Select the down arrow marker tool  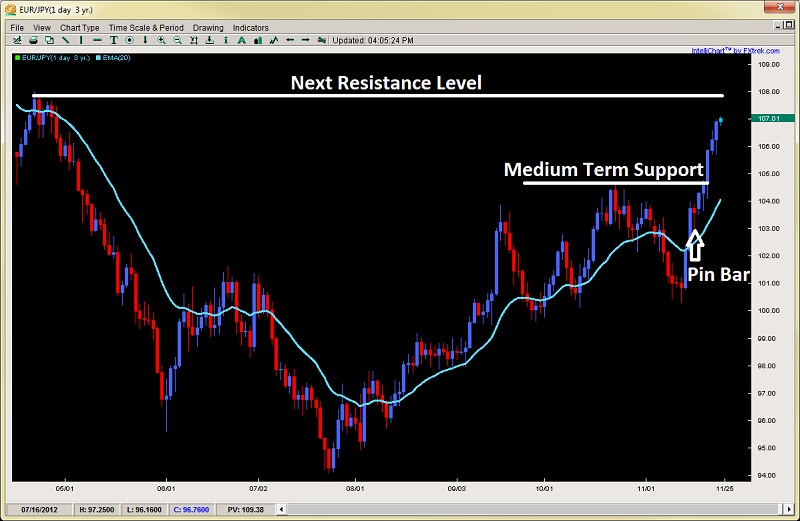145,40
